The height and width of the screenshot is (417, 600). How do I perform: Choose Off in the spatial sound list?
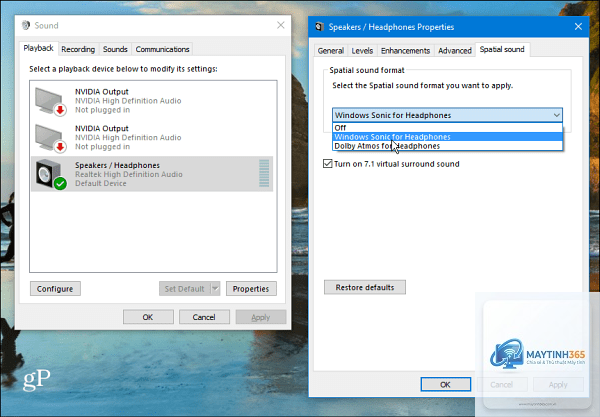coord(447,127)
